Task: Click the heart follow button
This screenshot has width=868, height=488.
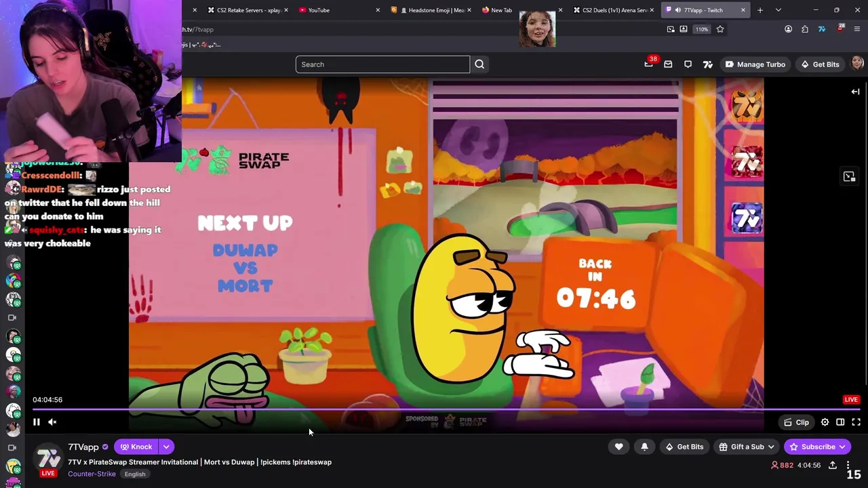Action: tap(618, 447)
